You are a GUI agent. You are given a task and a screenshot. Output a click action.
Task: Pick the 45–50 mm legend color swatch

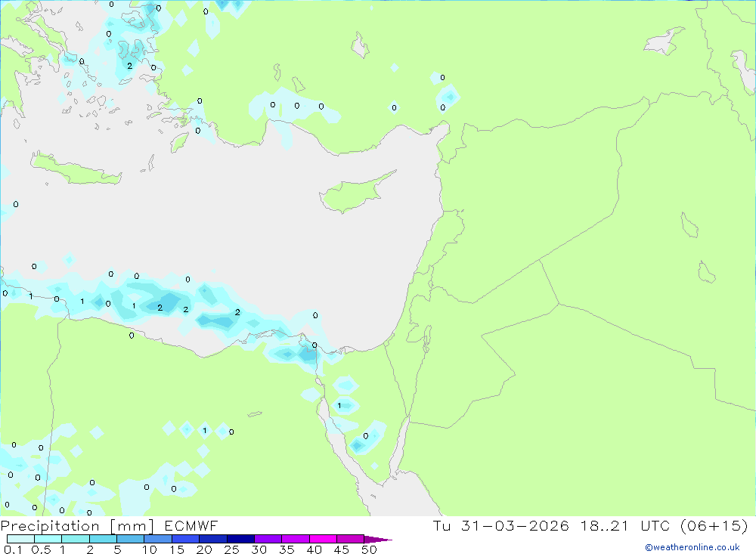[x=351, y=539]
